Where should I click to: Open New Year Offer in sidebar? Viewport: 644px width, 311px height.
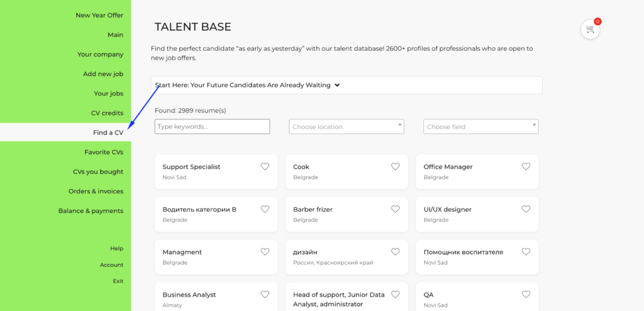point(99,15)
